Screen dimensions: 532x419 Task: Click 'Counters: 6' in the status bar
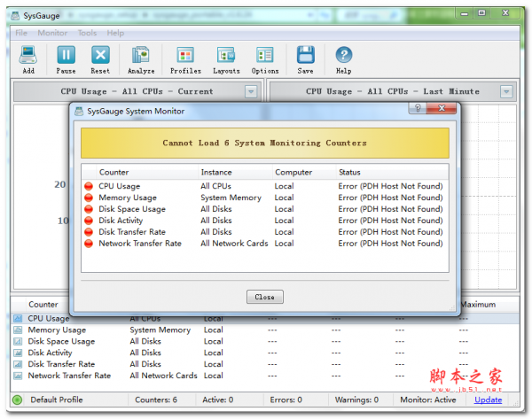(156, 400)
